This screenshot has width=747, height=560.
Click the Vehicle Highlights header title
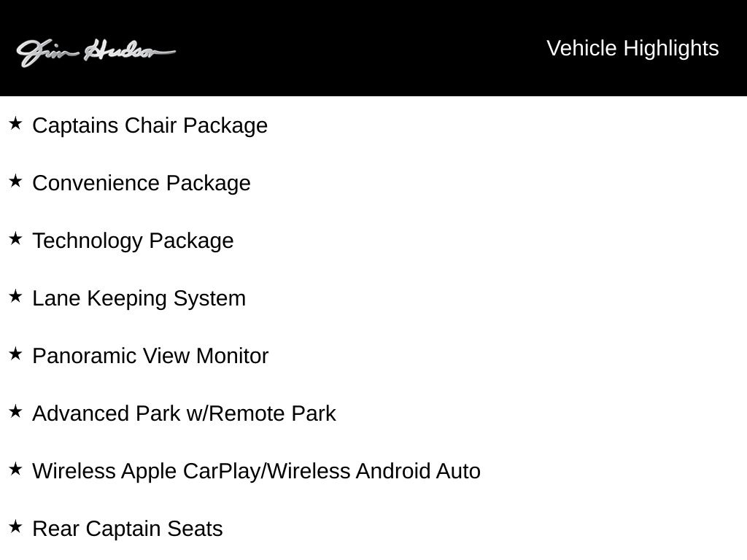coord(632,48)
